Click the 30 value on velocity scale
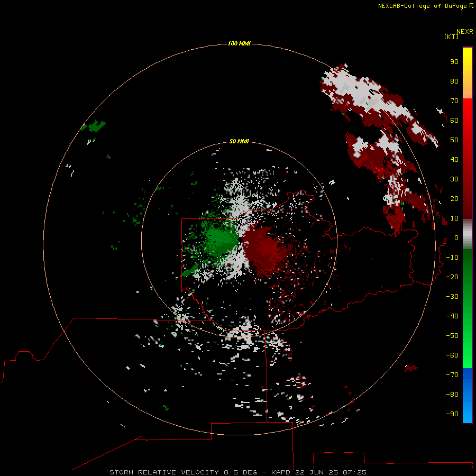The image size is (476, 476). (454, 179)
